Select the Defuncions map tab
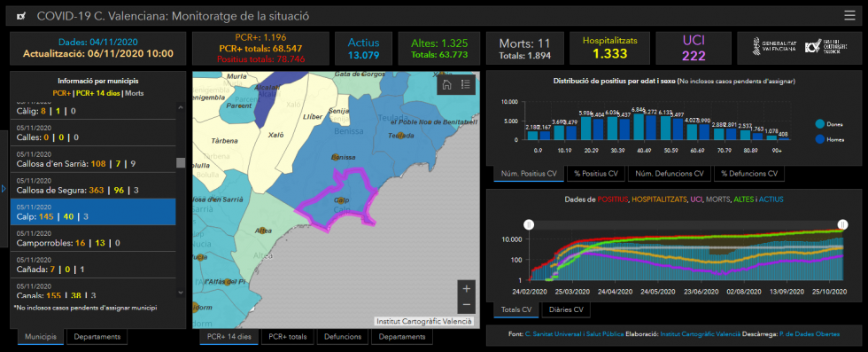 point(343,336)
